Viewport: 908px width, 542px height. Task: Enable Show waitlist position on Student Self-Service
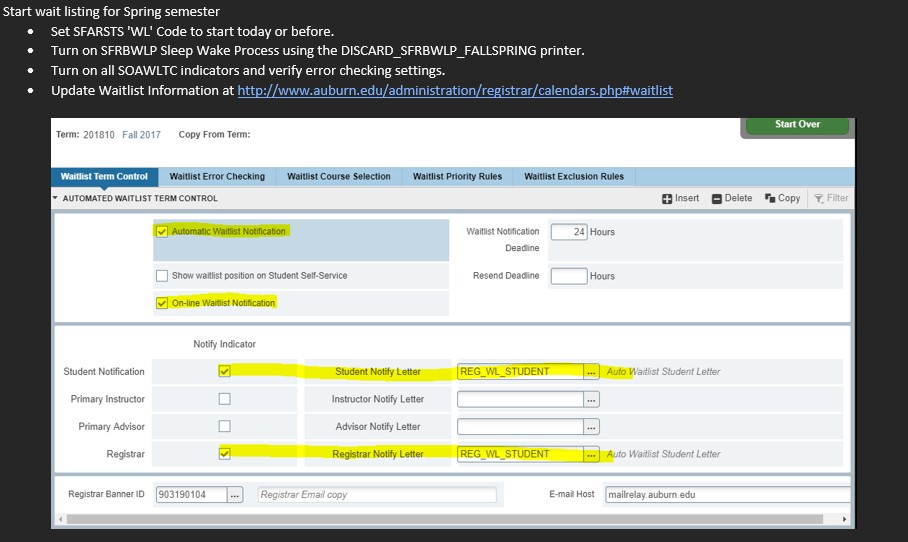[x=162, y=276]
